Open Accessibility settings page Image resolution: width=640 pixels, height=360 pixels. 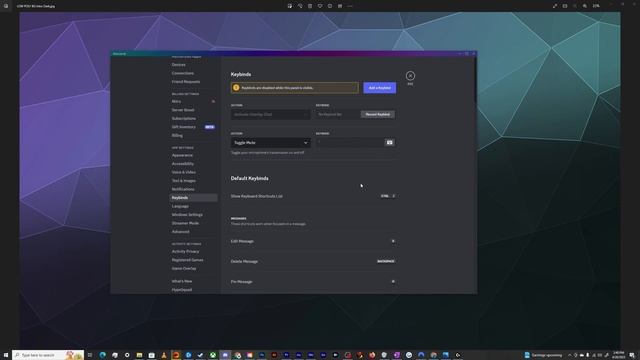(183, 164)
